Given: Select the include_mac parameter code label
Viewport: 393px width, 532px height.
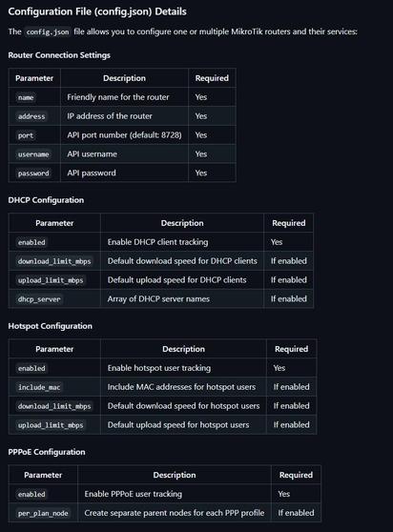Looking at the screenshot, I should (39, 387).
